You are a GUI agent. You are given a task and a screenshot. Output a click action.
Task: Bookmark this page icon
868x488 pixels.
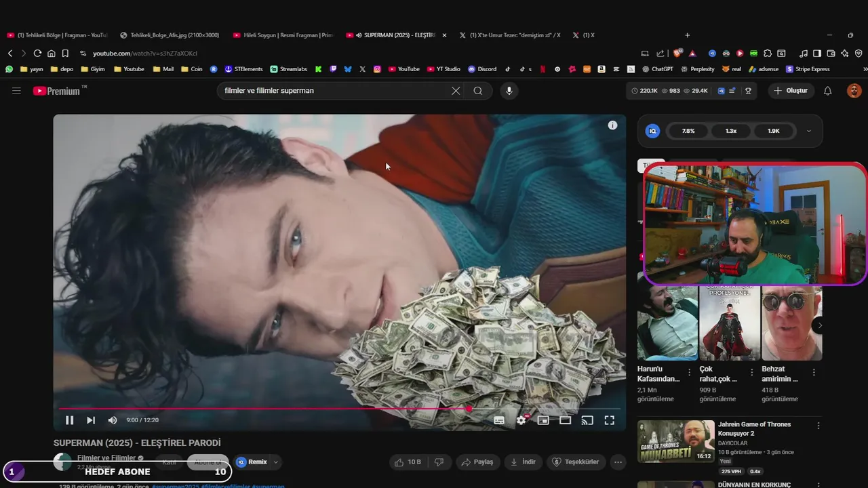point(65,54)
